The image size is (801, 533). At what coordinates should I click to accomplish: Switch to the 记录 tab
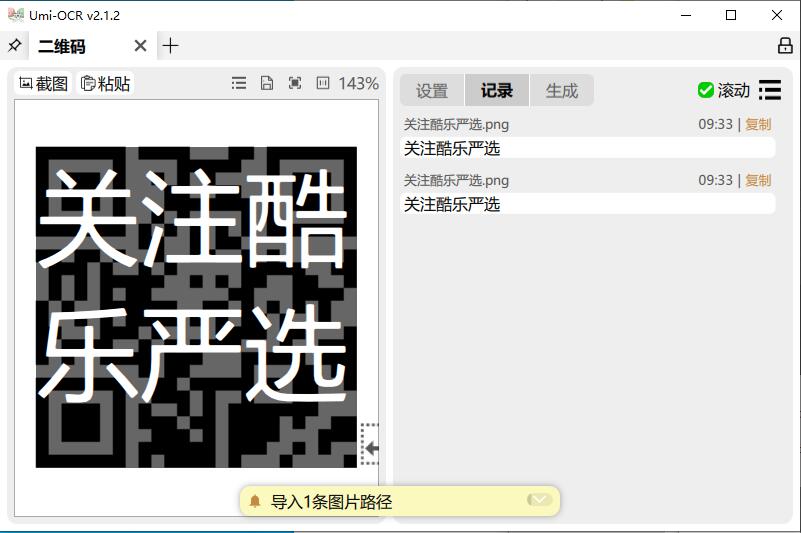tap(497, 90)
